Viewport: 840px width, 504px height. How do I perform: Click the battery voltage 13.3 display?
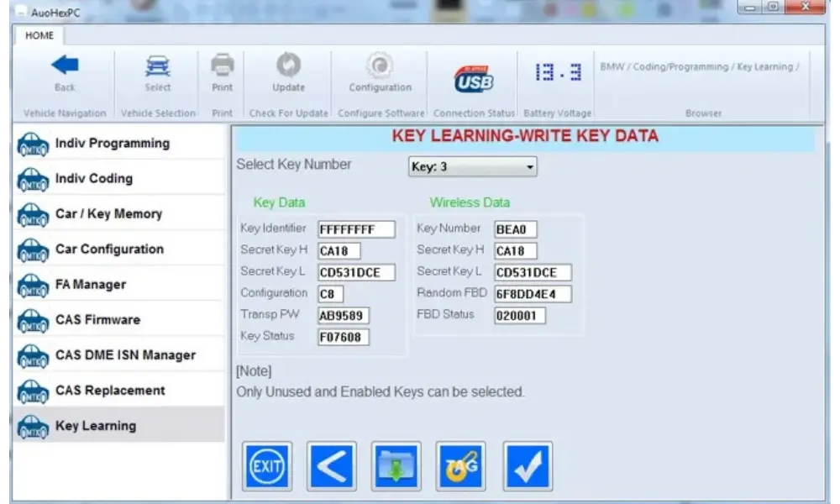coord(559,71)
